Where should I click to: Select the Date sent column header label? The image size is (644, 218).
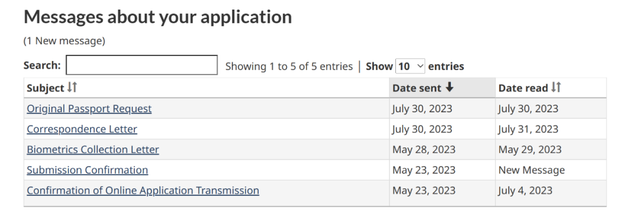click(x=416, y=88)
